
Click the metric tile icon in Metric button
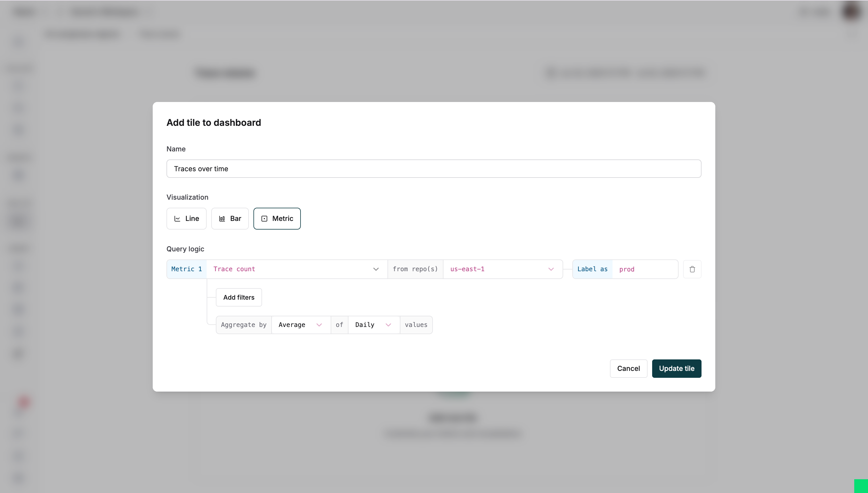coord(265,218)
